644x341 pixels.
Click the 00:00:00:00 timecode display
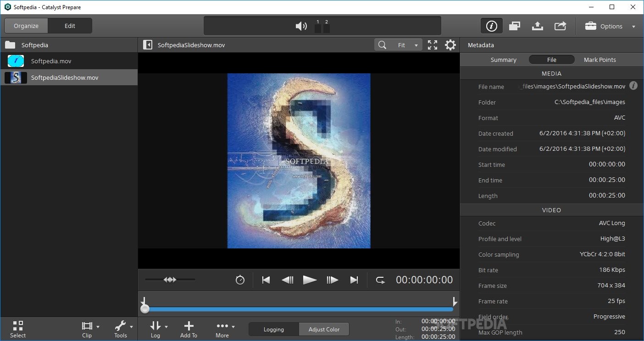pyautogui.click(x=424, y=280)
